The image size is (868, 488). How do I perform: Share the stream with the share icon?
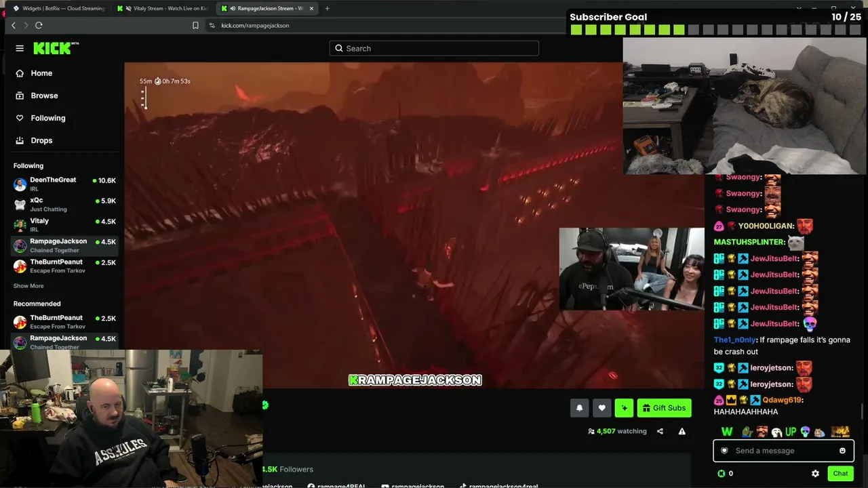click(660, 431)
